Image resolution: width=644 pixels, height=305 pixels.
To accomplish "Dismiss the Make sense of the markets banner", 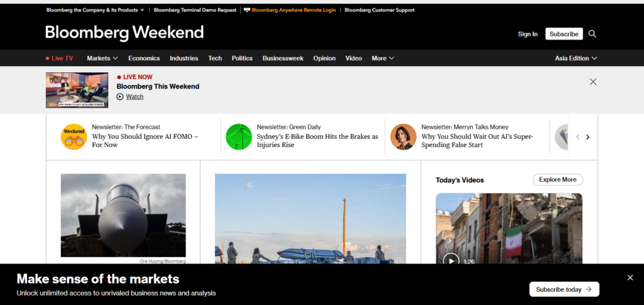I will (x=630, y=277).
